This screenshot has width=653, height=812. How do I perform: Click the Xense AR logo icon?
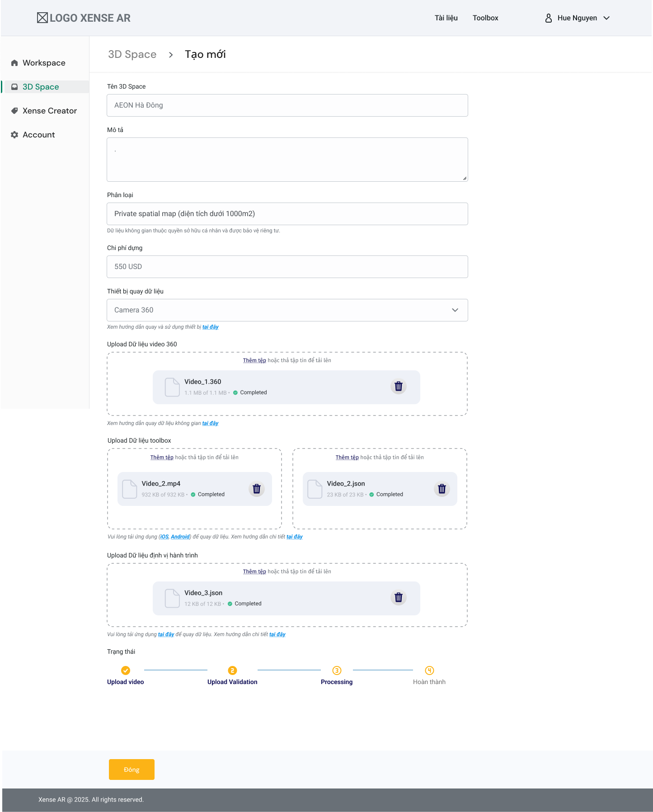pyautogui.click(x=42, y=18)
